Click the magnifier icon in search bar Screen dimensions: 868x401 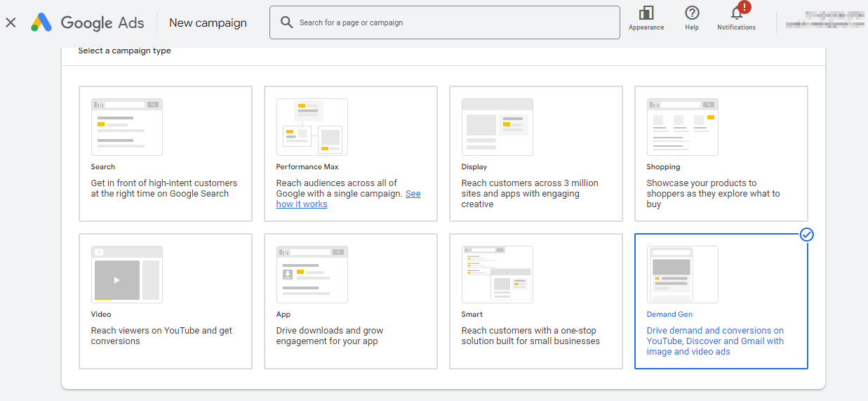(286, 22)
